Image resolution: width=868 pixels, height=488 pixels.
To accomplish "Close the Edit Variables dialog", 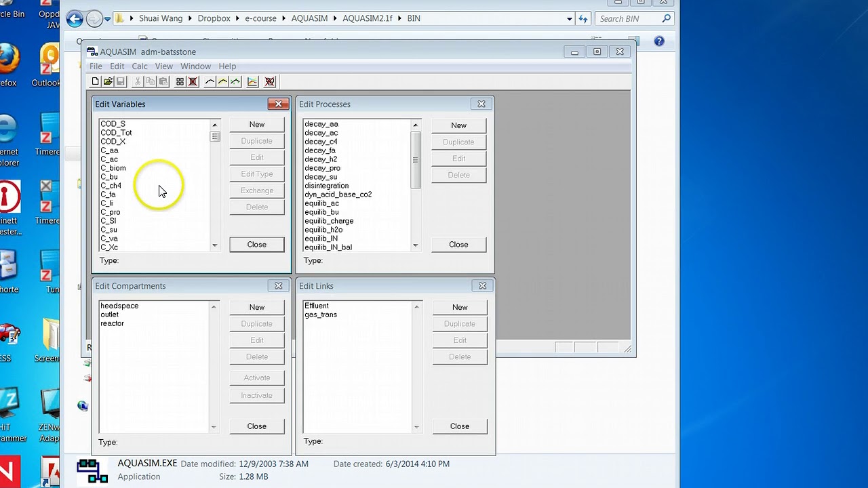I will (x=278, y=104).
